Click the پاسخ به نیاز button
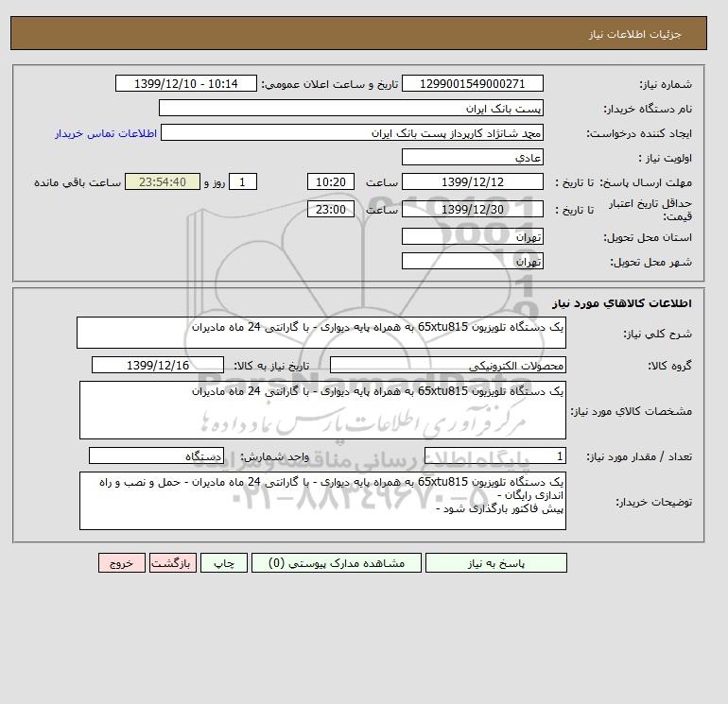Image resolution: width=728 pixels, height=704 pixels. [x=495, y=563]
